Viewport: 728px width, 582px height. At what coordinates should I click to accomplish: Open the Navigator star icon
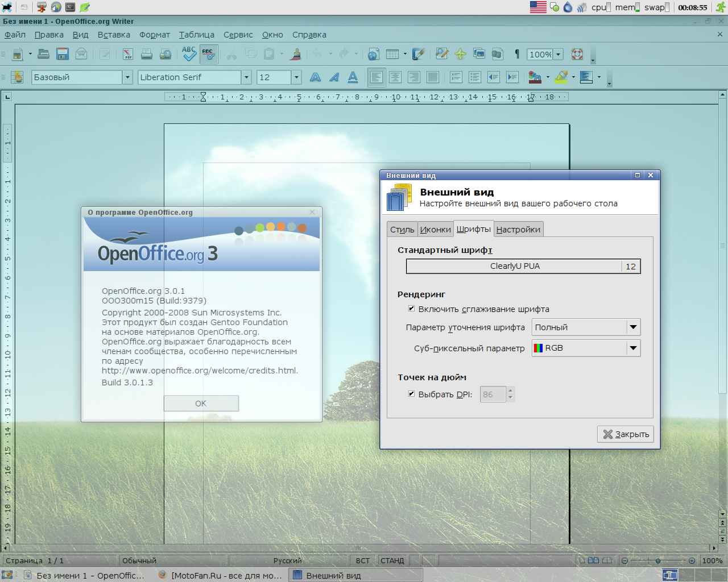pos(460,54)
